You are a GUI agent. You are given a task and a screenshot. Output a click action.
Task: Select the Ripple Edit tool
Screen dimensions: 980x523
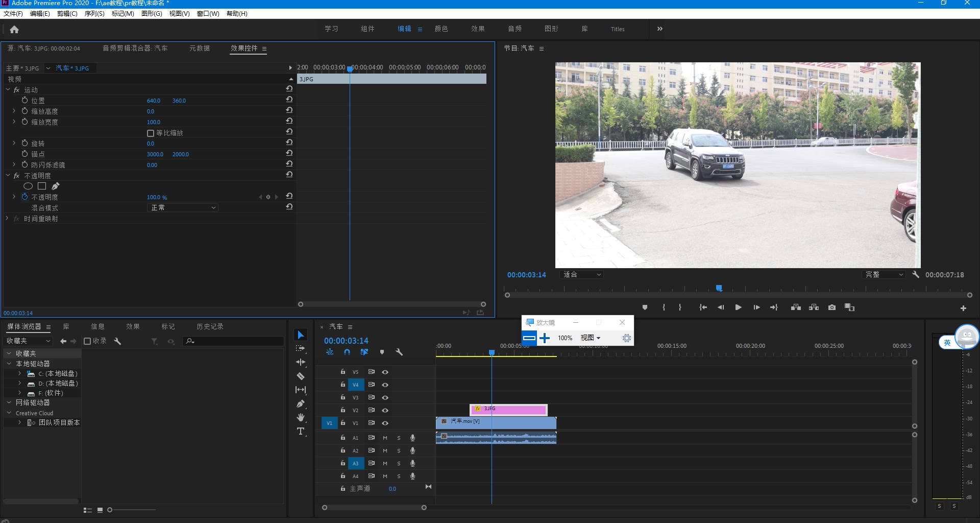[301, 362]
